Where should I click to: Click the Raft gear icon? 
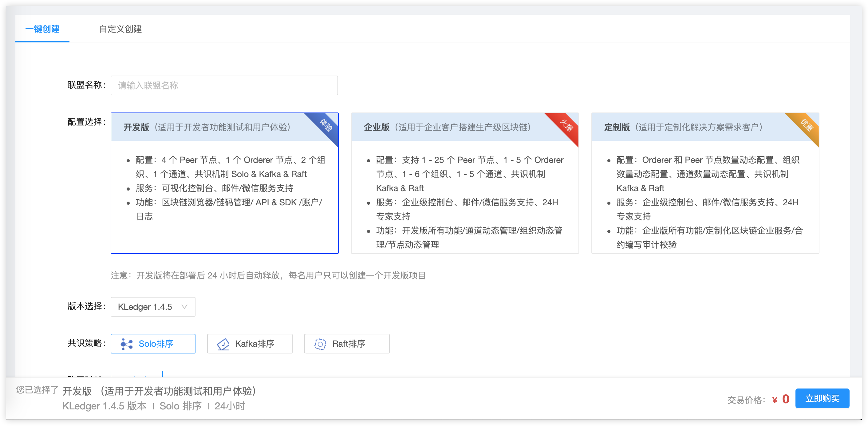click(x=320, y=344)
